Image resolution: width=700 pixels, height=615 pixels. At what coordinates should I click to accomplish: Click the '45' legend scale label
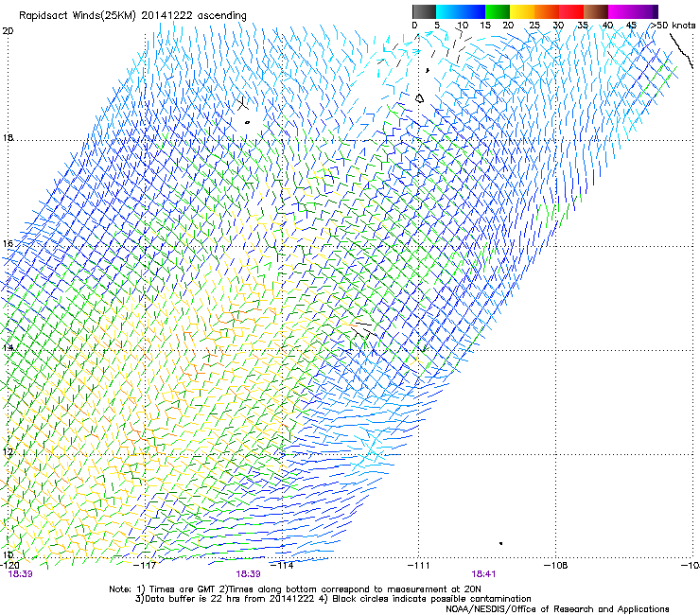pyautogui.click(x=631, y=26)
